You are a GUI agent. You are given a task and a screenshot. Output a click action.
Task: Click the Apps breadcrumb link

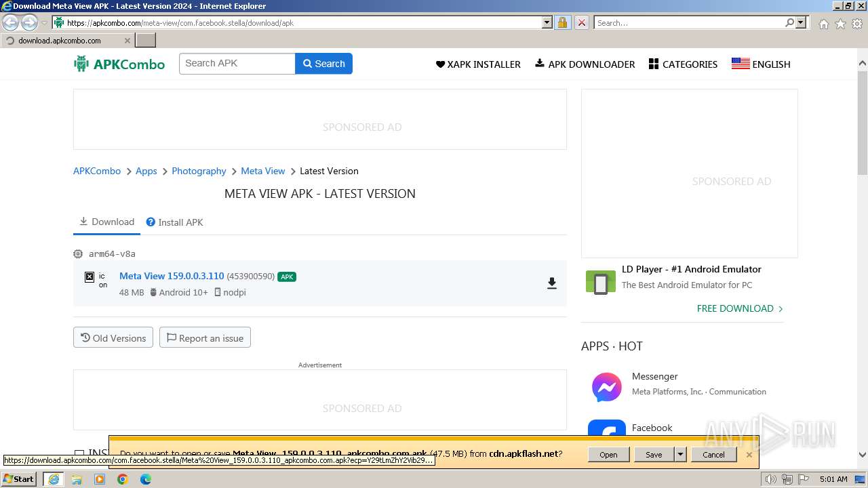point(146,171)
